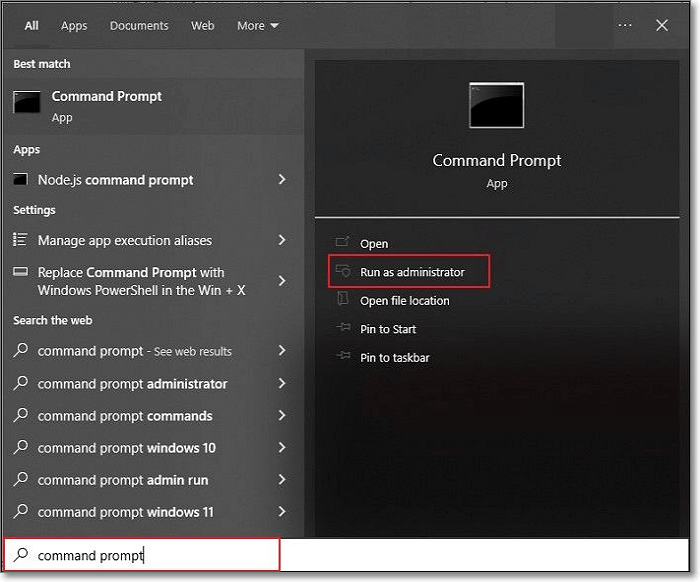Select Open in the actions list
This screenshot has height=582, width=700.
coord(374,244)
